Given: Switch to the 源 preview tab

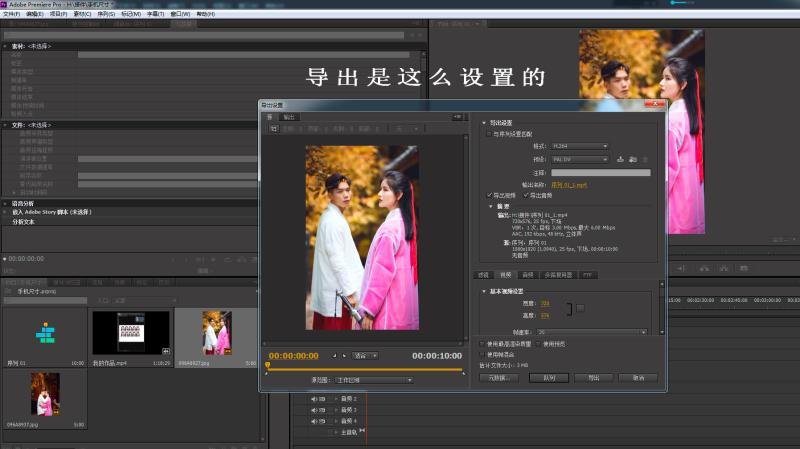Looking at the screenshot, I should (x=270, y=117).
